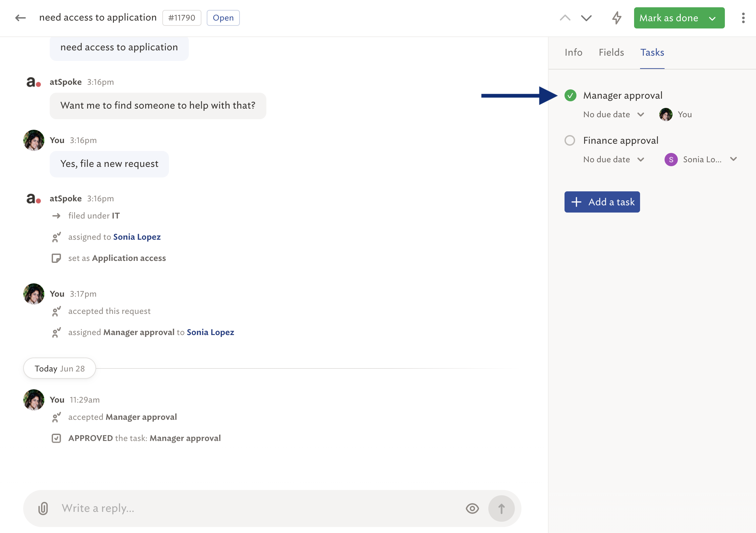Click 'You' assignee label on Manager approval

click(x=685, y=115)
